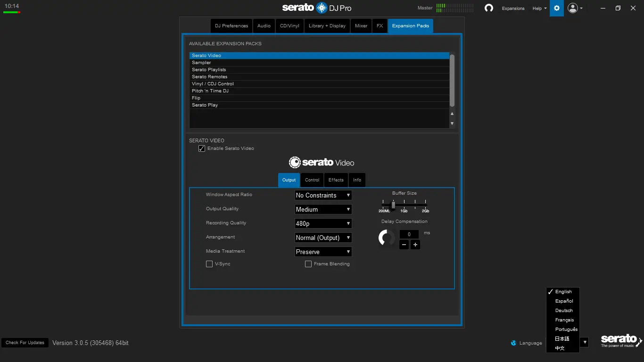
Task: Select Français language option
Action: click(563, 320)
